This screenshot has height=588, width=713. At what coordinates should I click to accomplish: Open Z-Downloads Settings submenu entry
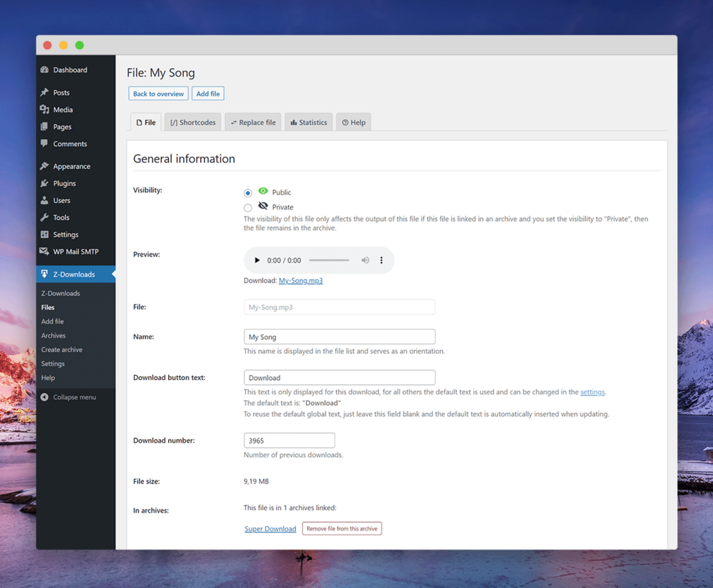tap(52, 364)
